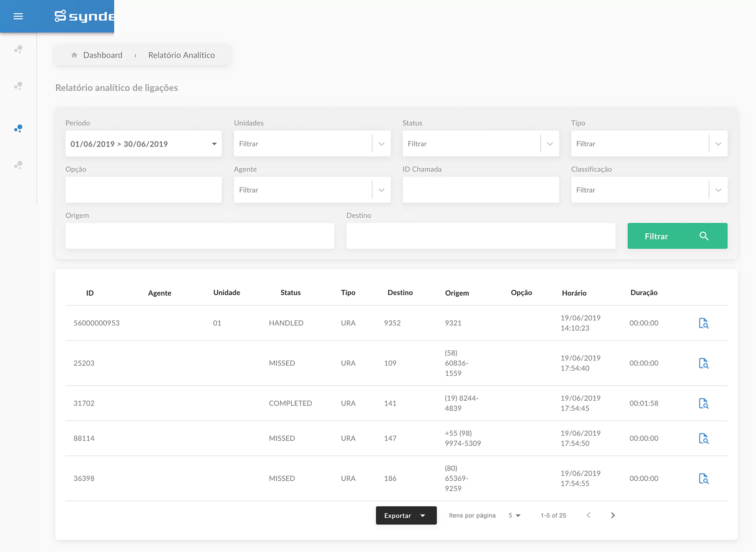Click destination 186 cell
The width and height of the screenshot is (756, 552).
tap(390, 478)
